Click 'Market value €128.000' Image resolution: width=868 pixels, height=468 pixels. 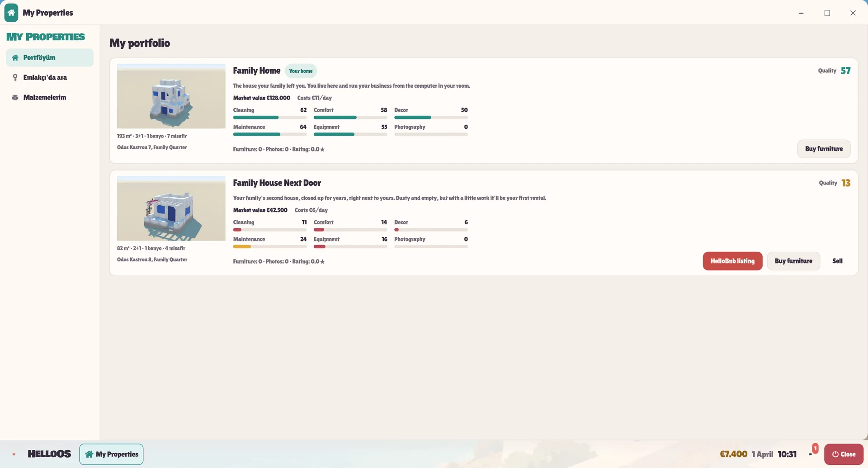click(261, 98)
